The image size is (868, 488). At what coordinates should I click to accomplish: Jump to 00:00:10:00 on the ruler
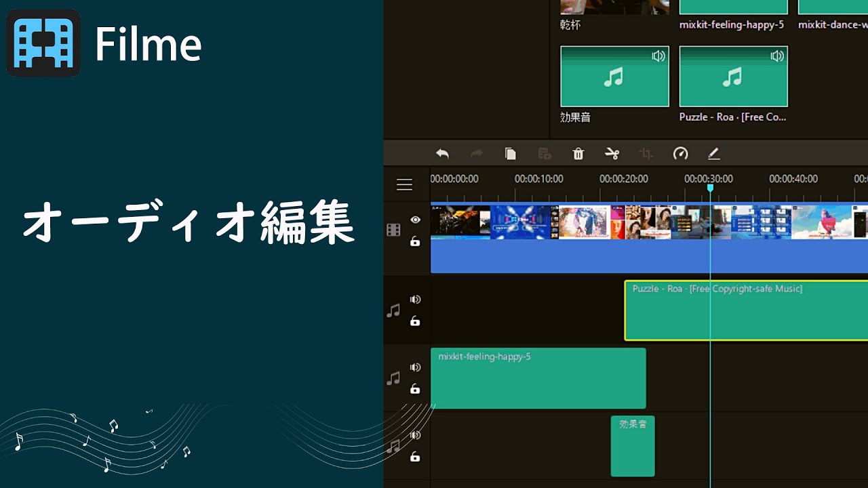coord(539,179)
